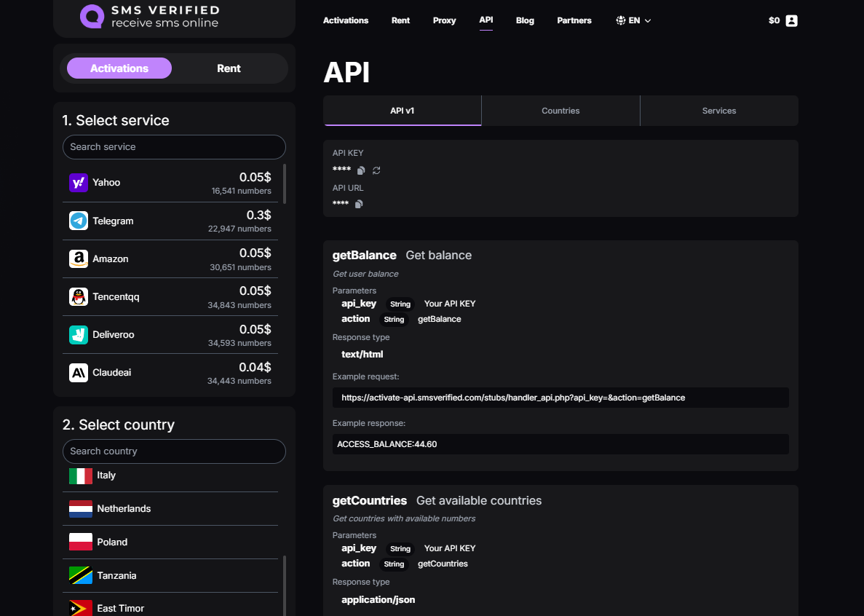Open the Services API tab
Image resolution: width=864 pixels, height=616 pixels.
click(x=719, y=111)
